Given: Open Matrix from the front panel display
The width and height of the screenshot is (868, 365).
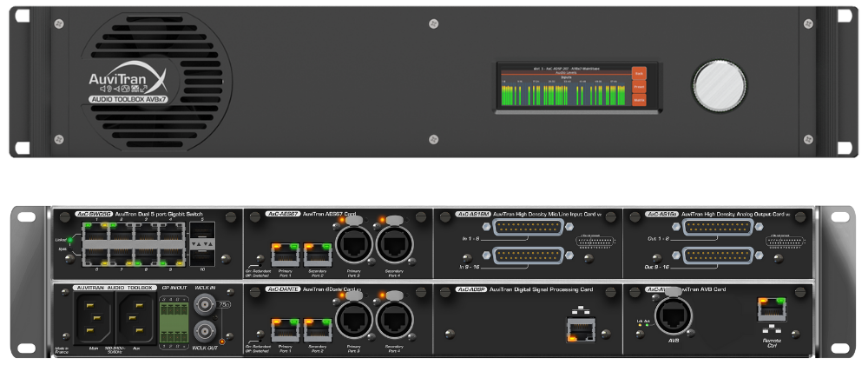Looking at the screenshot, I should coord(639,100).
